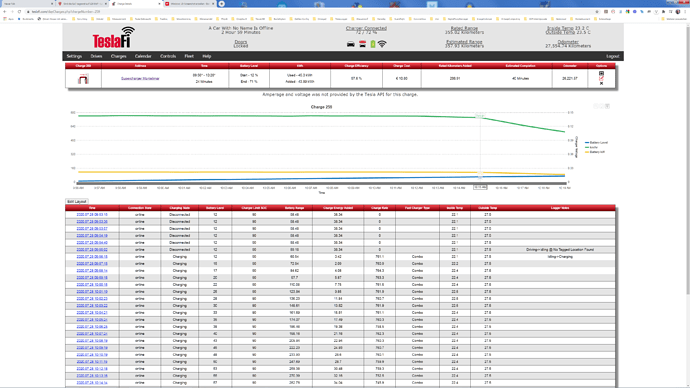Open the Calendar menu
The image size is (690, 388).
(x=143, y=56)
